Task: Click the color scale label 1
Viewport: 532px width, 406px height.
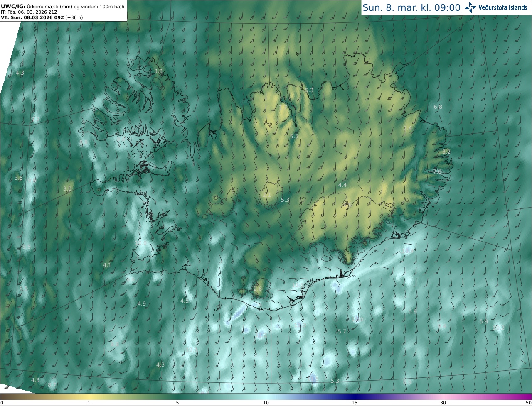Action: point(89,403)
